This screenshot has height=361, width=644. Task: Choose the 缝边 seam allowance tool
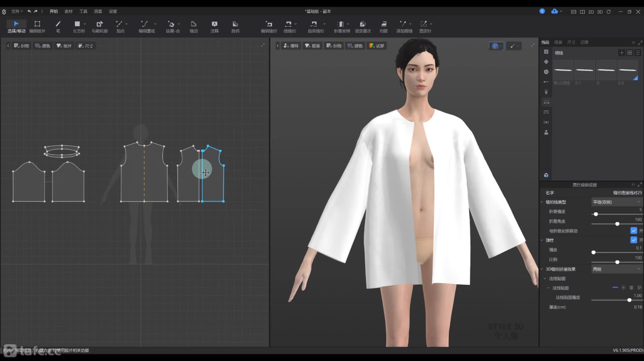194,27
